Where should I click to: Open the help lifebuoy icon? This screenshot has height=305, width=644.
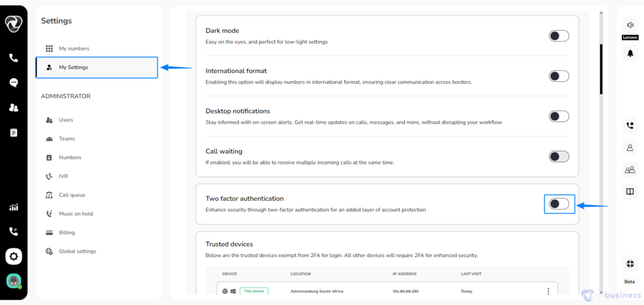(630, 263)
